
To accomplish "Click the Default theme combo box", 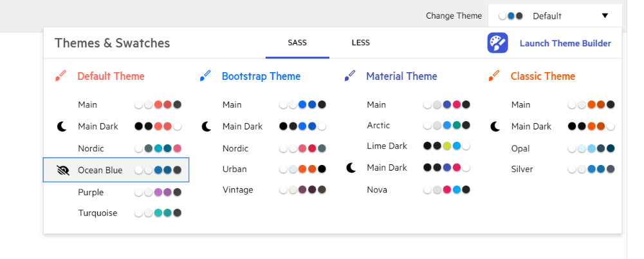I will (x=547, y=16).
